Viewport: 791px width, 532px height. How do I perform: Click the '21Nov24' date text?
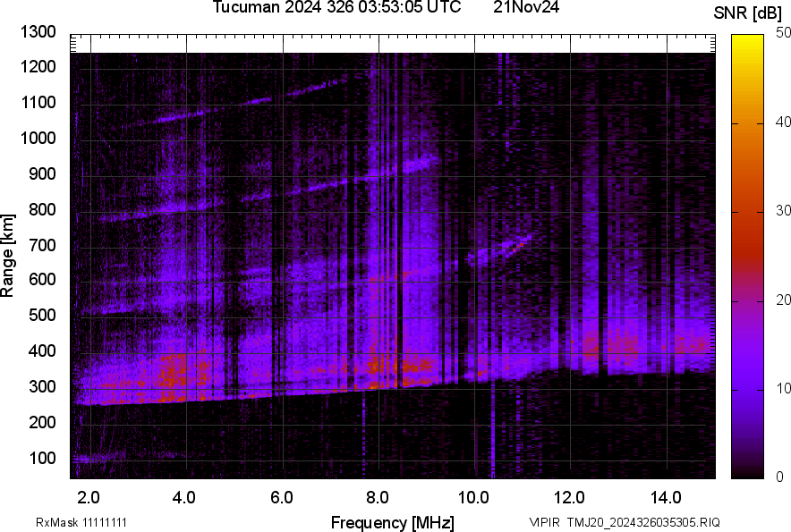point(523,8)
